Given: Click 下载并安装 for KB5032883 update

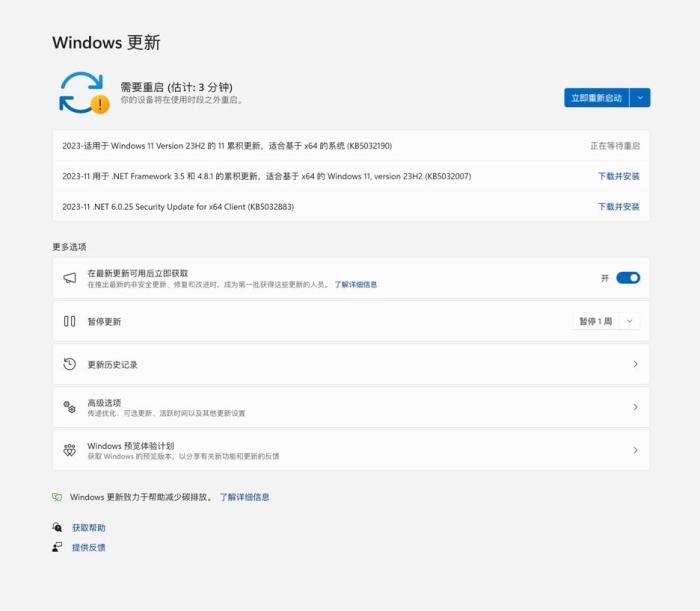Looking at the screenshot, I should (x=619, y=207).
